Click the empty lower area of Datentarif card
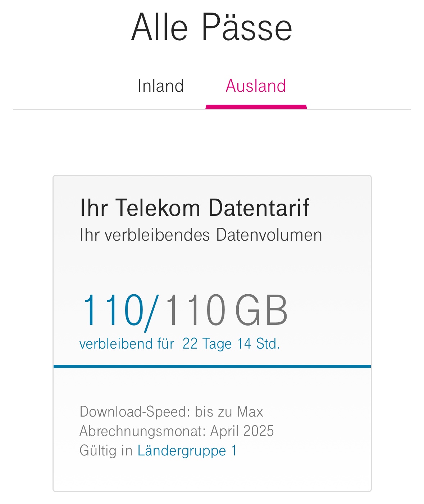 (x=212, y=475)
